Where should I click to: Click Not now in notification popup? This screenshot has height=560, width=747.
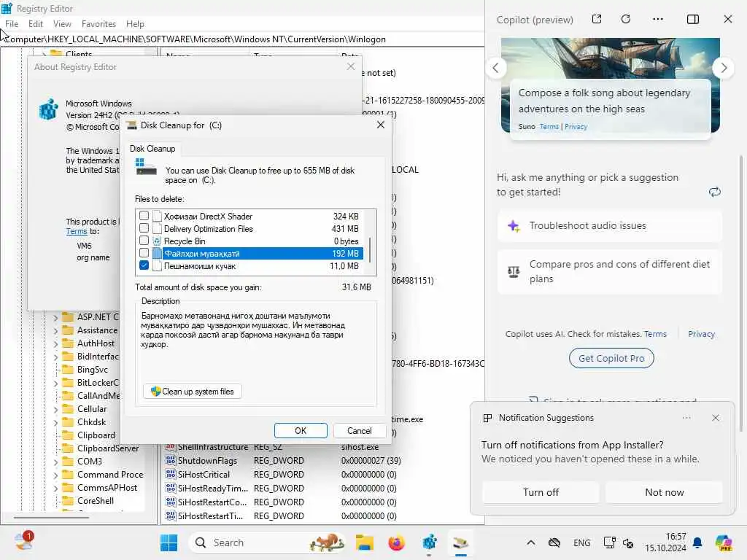pyautogui.click(x=664, y=492)
